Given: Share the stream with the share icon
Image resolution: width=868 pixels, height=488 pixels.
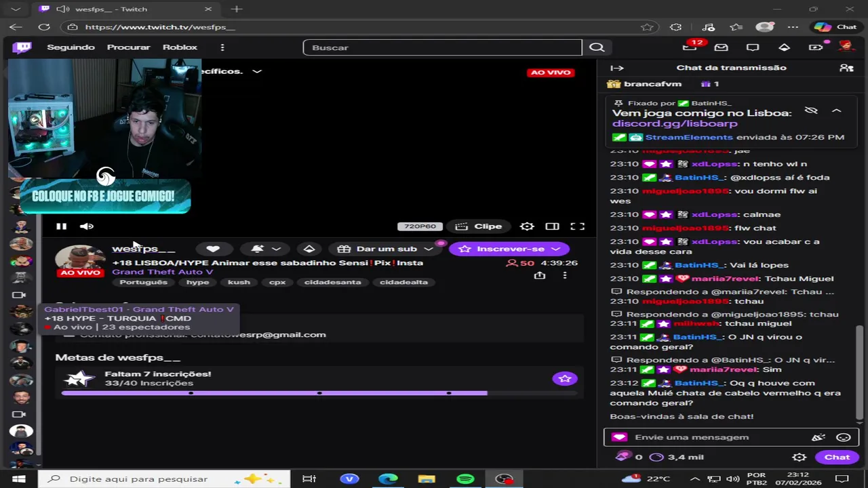Looking at the screenshot, I should pyautogui.click(x=540, y=275).
